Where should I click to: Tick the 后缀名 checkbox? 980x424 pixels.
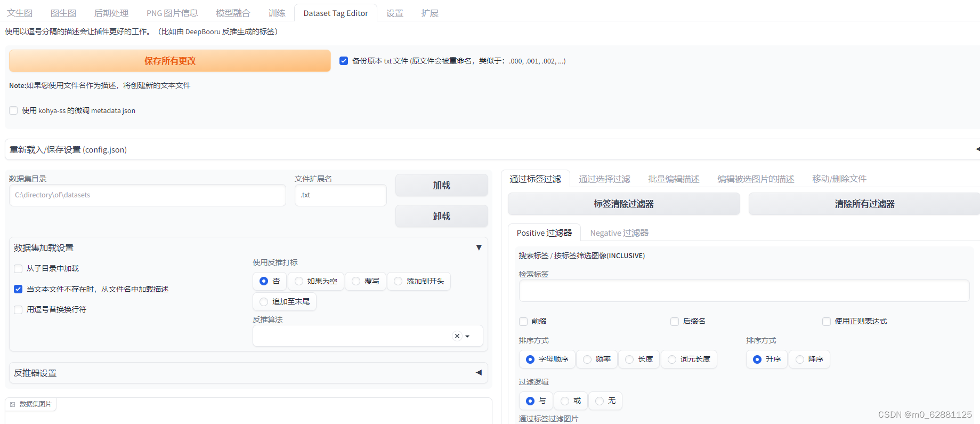coord(675,321)
